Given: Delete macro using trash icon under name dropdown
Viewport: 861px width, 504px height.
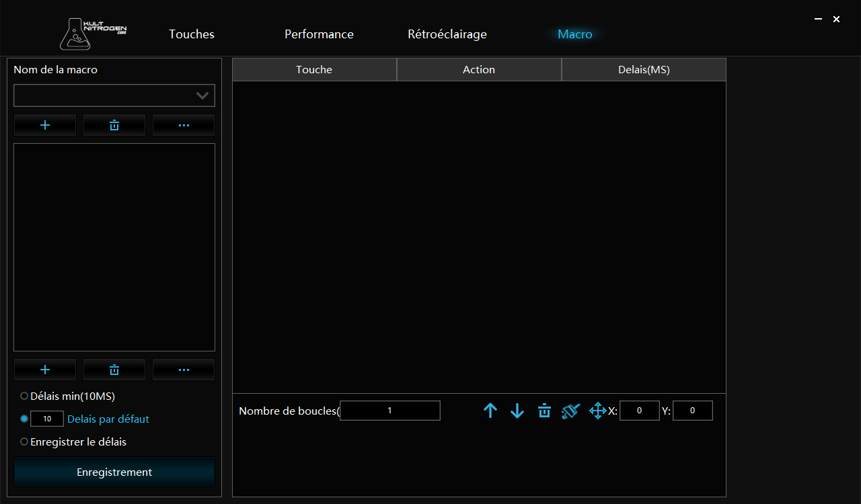Looking at the screenshot, I should click(114, 126).
